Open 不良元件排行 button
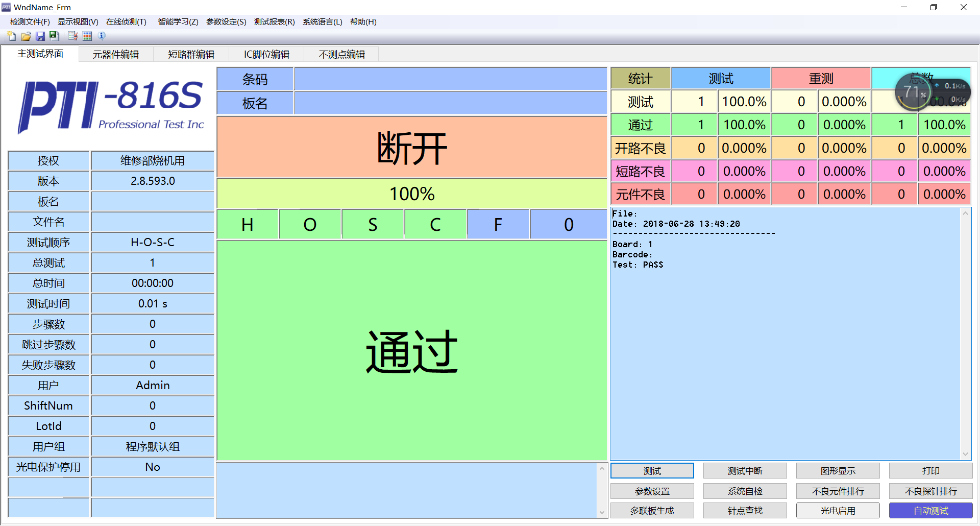980x526 pixels. pos(838,491)
